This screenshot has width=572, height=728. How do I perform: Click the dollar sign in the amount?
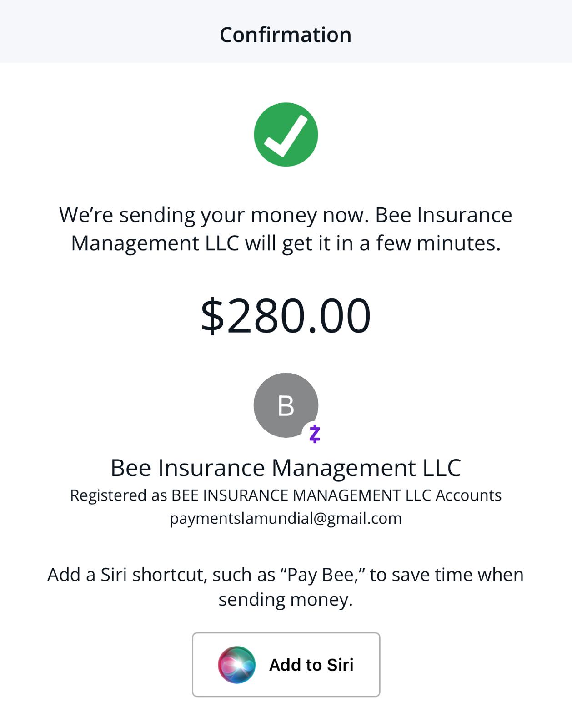coord(212,315)
